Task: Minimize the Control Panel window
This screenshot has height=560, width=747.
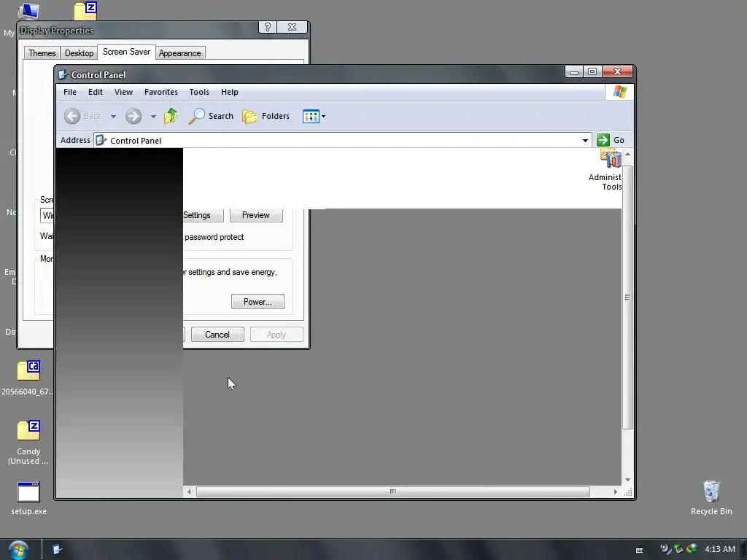Action: point(574,72)
